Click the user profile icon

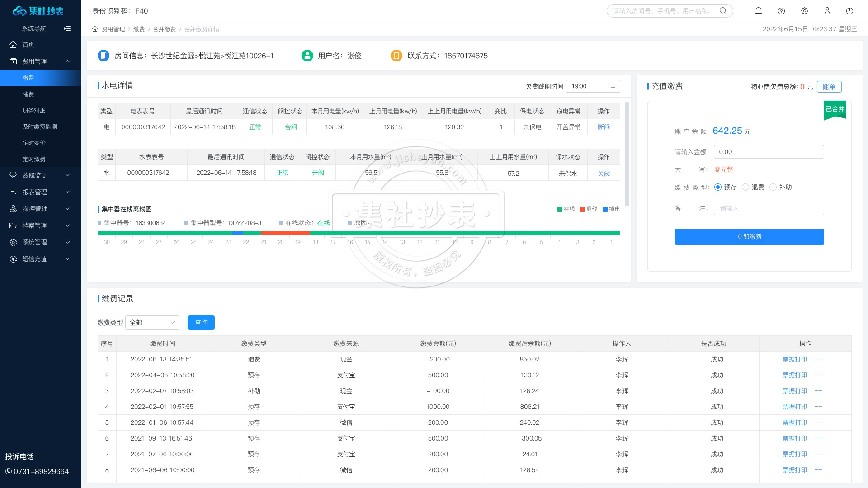pos(827,11)
